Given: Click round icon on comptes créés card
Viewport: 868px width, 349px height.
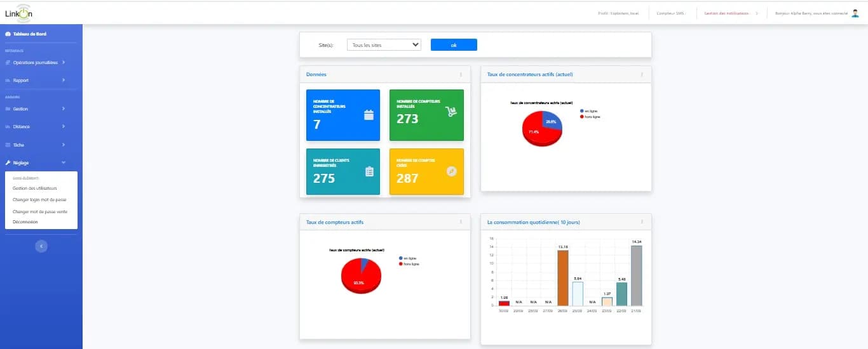Looking at the screenshot, I should point(452,171).
